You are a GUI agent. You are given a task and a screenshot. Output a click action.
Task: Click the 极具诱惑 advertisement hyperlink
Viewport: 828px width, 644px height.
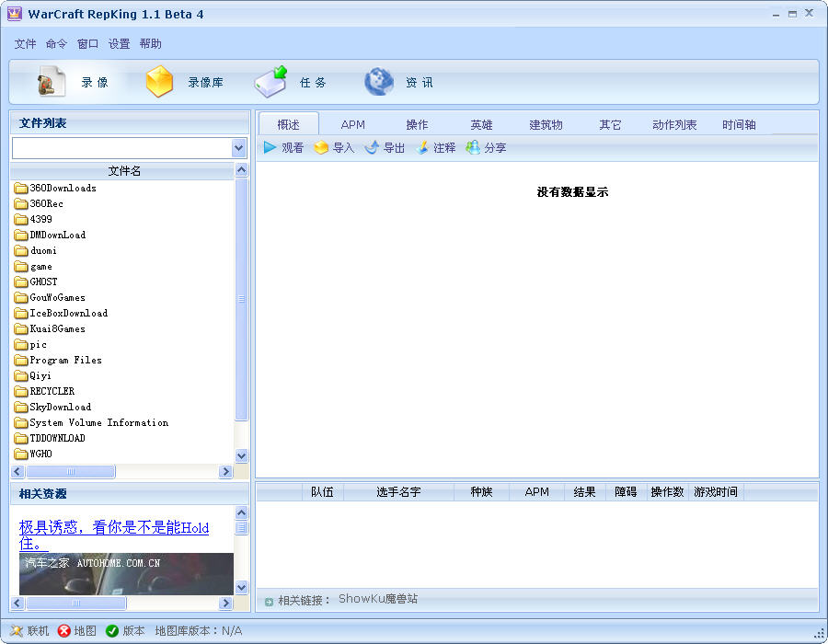click(x=114, y=528)
